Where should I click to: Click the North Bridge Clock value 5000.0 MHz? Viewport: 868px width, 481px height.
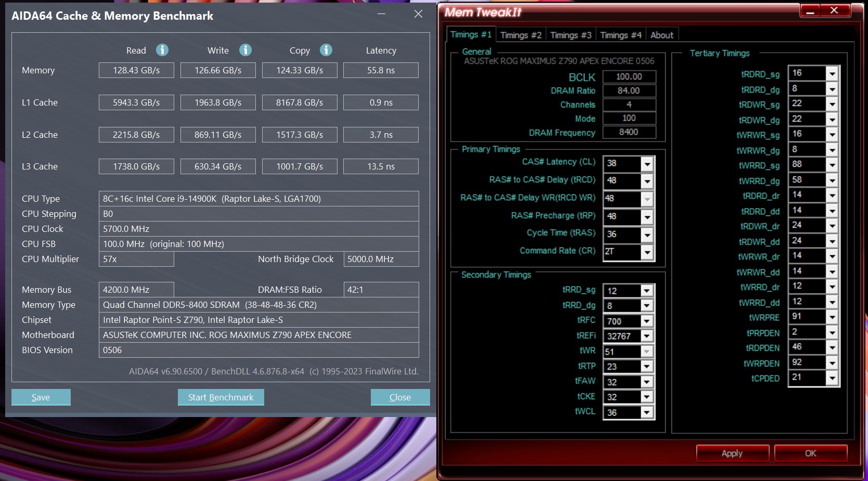[x=381, y=259]
